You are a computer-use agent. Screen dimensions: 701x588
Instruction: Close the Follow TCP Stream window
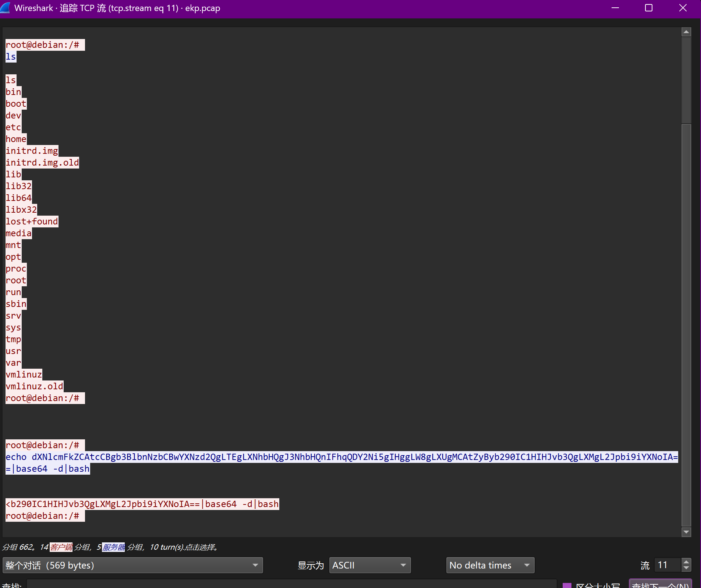(683, 8)
